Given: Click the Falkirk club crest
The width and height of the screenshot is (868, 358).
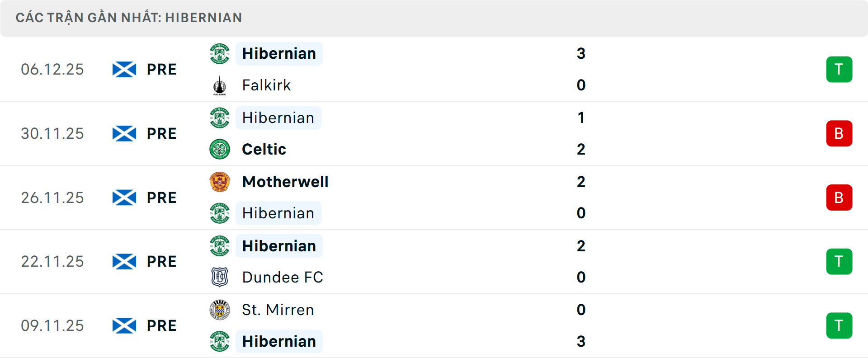Looking at the screenshot, I should point(220,85).
